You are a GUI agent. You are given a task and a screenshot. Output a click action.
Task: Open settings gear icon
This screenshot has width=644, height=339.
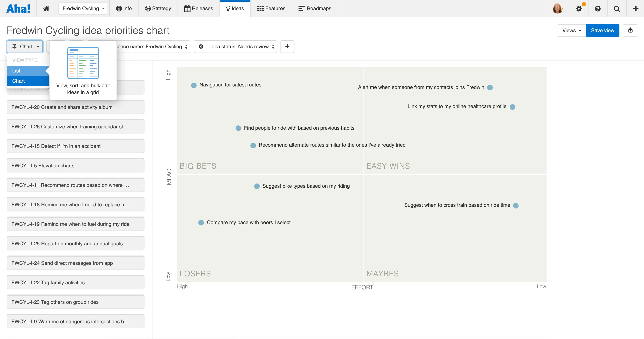(x=579, y=9)
